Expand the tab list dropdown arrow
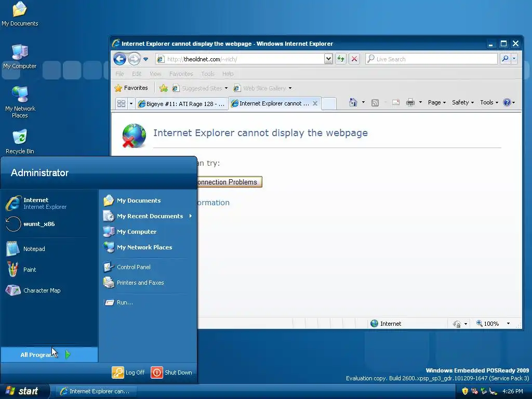This screenshot has height=399, width=532. point(131,103)
